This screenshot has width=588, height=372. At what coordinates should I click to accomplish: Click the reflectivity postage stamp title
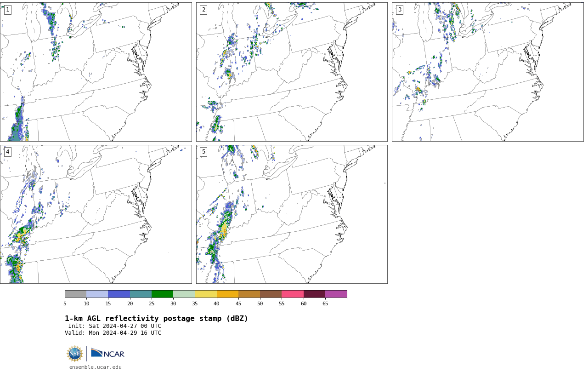[156, 319]
